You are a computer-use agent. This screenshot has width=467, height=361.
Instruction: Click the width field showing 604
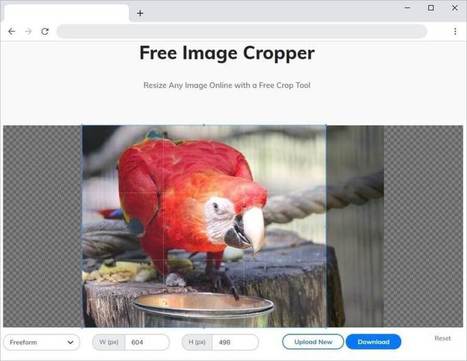click(147, 342)
